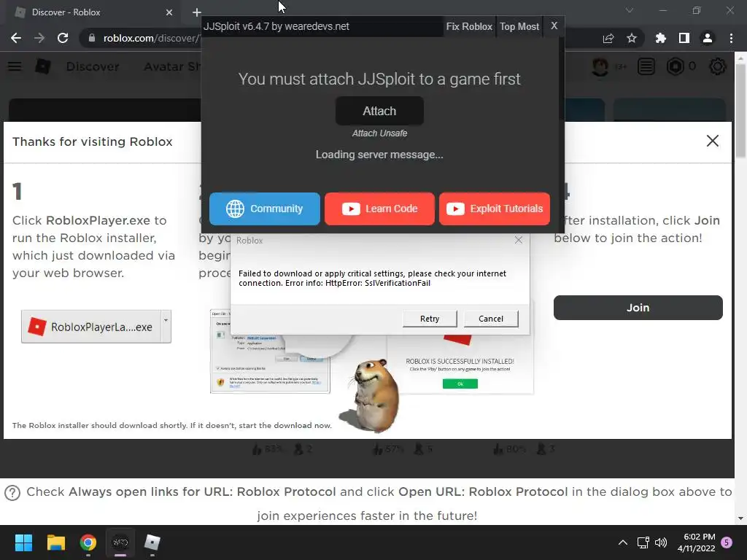Open the Chrome tab search chevron
This screenshot has height=560, width=747.
pos(630,10)
